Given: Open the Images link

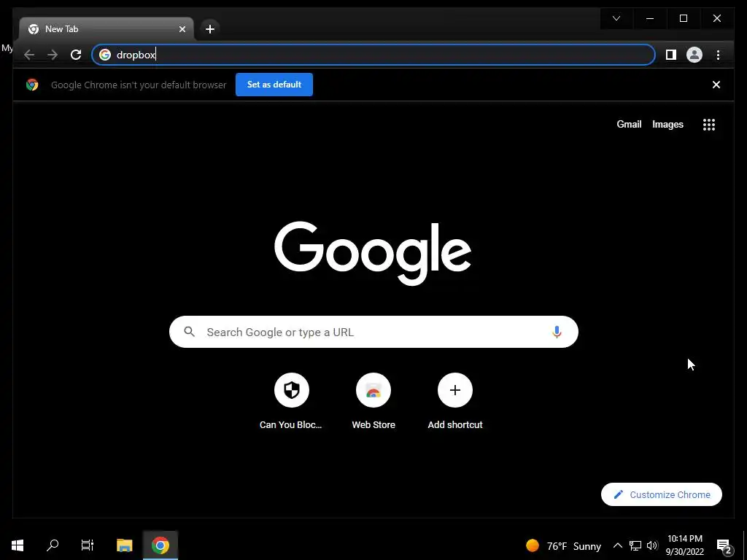Looking at the screenshot, I should click(667, 124).
